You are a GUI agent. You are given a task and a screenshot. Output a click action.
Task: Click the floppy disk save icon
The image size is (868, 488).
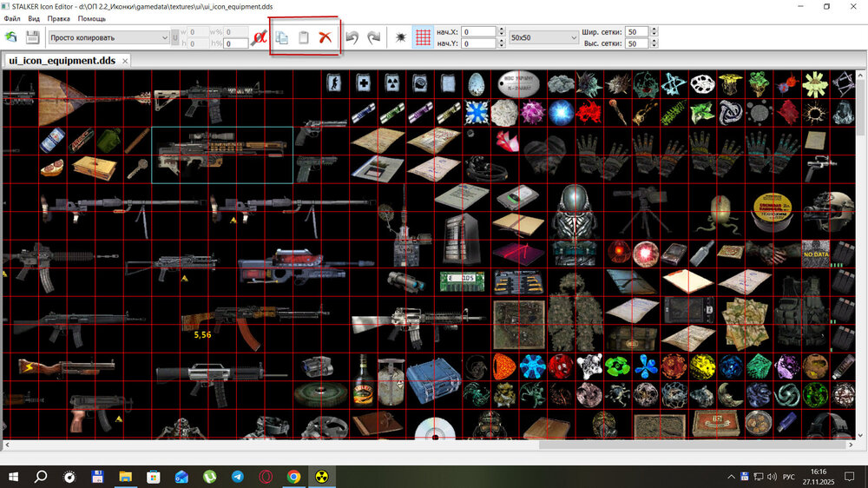pos(33,37)
